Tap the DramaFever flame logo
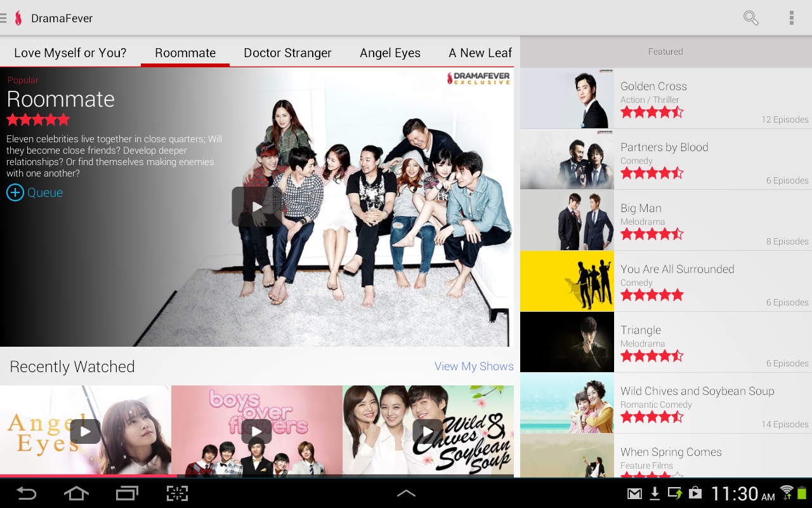This screenshot has height=508, width=812. pos(18,18)
